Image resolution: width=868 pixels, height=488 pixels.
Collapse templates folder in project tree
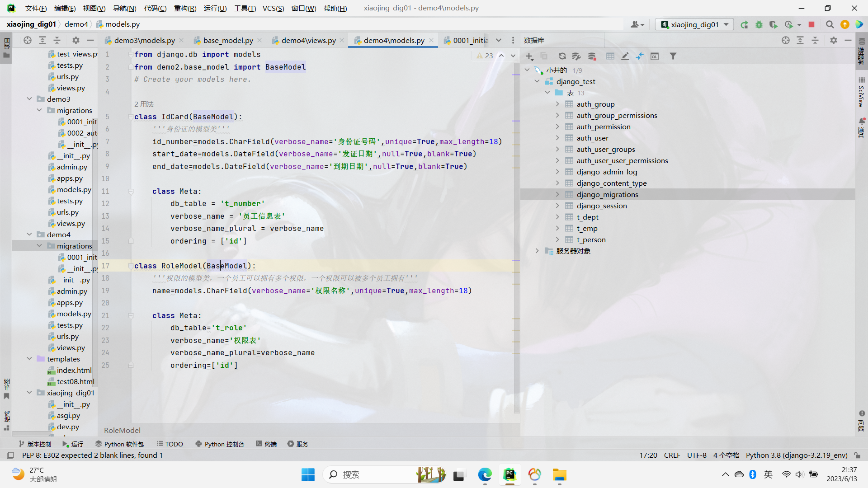[29, 359]
